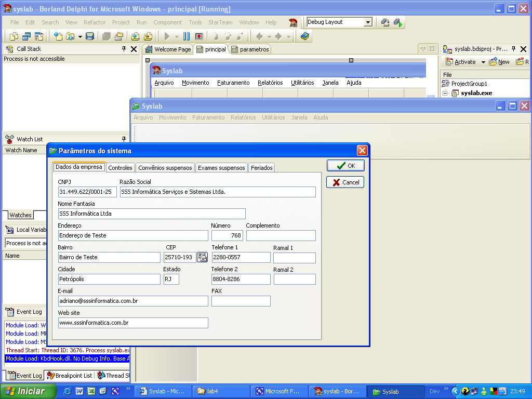
Task: Click the Telefone 2 input field
Action: 241,279
